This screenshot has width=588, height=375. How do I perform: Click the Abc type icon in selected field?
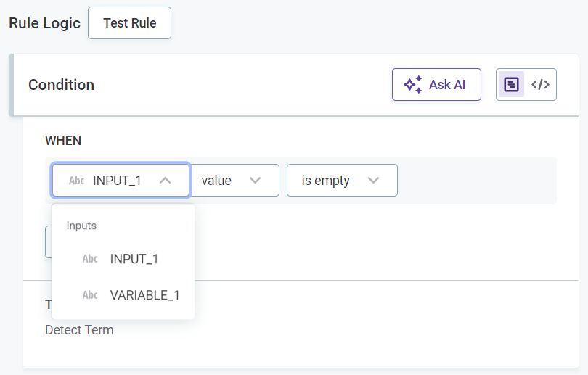click(77, 181)
